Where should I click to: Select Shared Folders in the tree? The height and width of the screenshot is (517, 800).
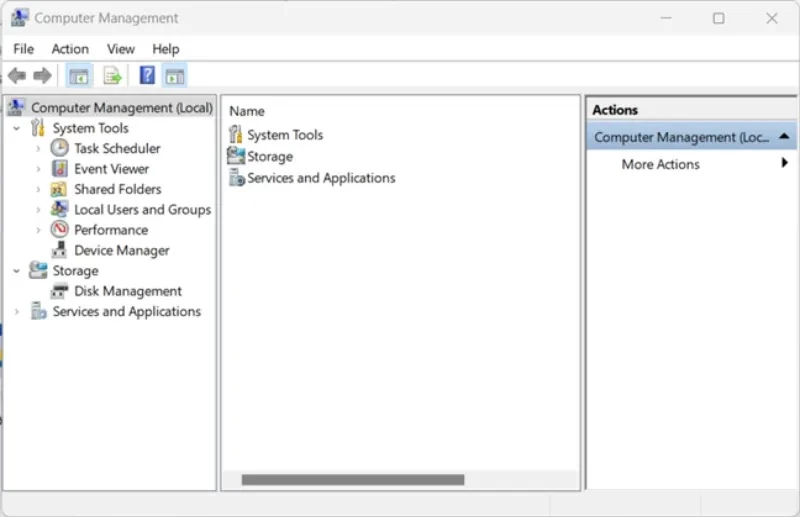tap(117, 189)
